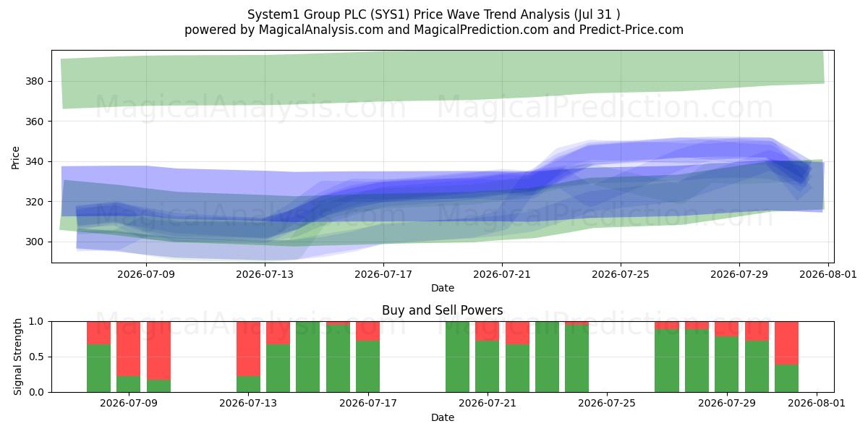868x434 pixels.
Task: Click the 1.0 signal strength tick label
Action: coord(38,321)
